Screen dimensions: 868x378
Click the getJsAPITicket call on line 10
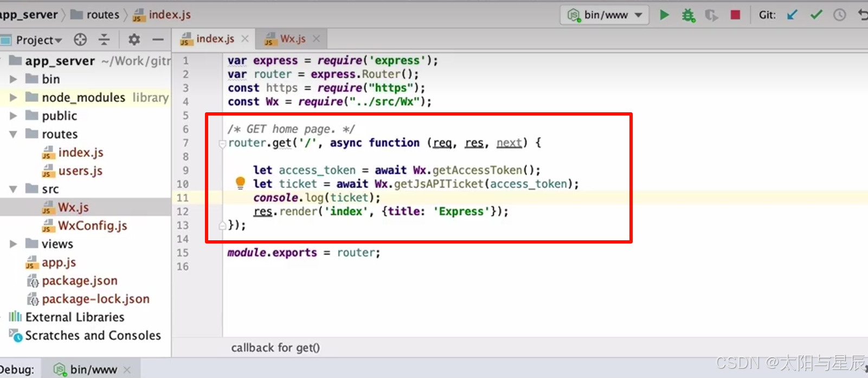(x=439, y=184)
